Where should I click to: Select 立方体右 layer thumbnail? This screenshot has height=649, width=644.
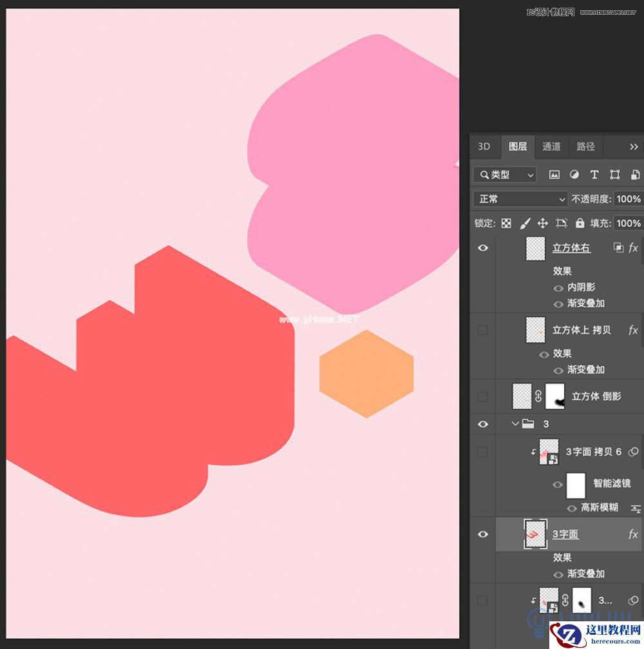pos(535,248)
